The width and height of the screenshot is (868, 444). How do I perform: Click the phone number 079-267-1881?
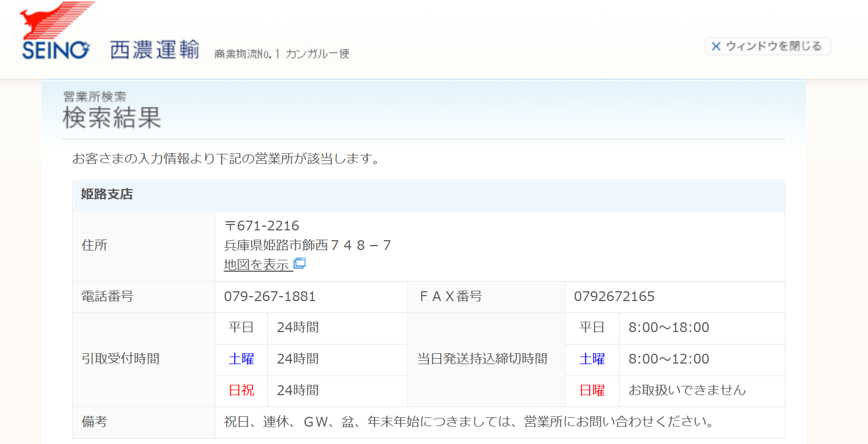pyautogui.click(x=270, y=296)
